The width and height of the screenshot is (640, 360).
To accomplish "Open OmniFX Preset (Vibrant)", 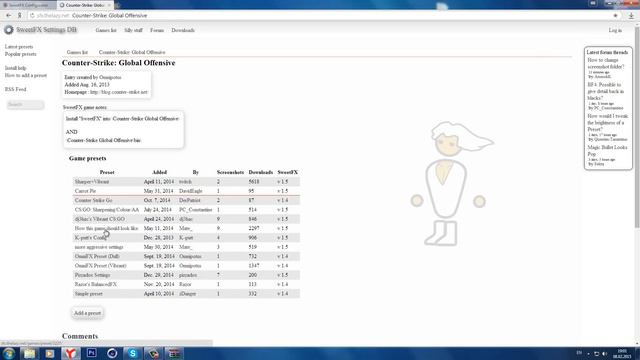I will tap(100, 266).
